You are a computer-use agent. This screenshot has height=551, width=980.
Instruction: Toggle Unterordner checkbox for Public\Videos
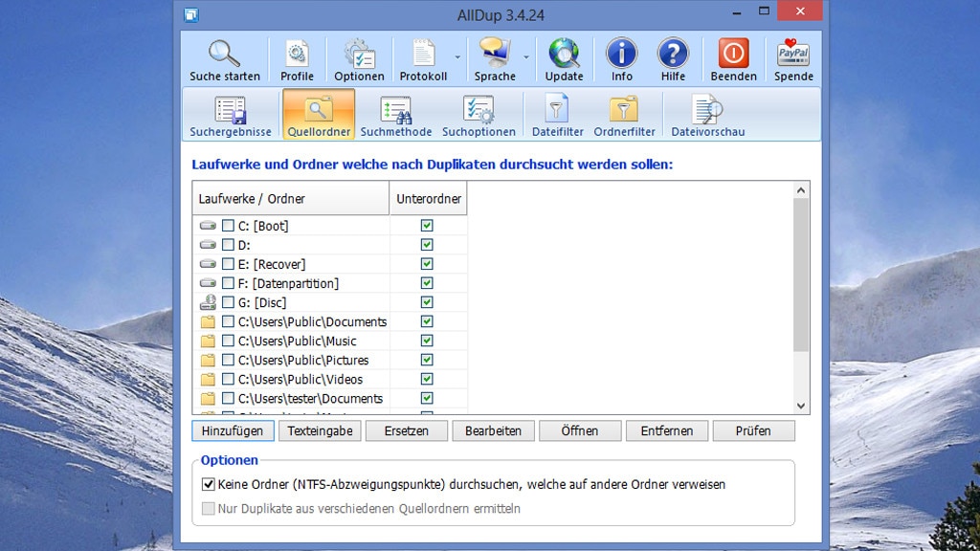(x=427, y=379)
